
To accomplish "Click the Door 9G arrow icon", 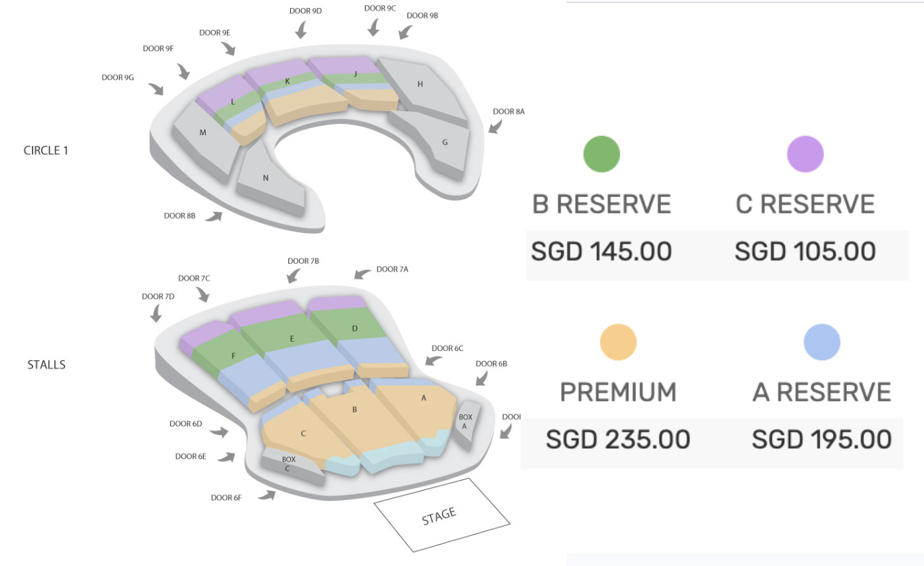I will (156, 89).
